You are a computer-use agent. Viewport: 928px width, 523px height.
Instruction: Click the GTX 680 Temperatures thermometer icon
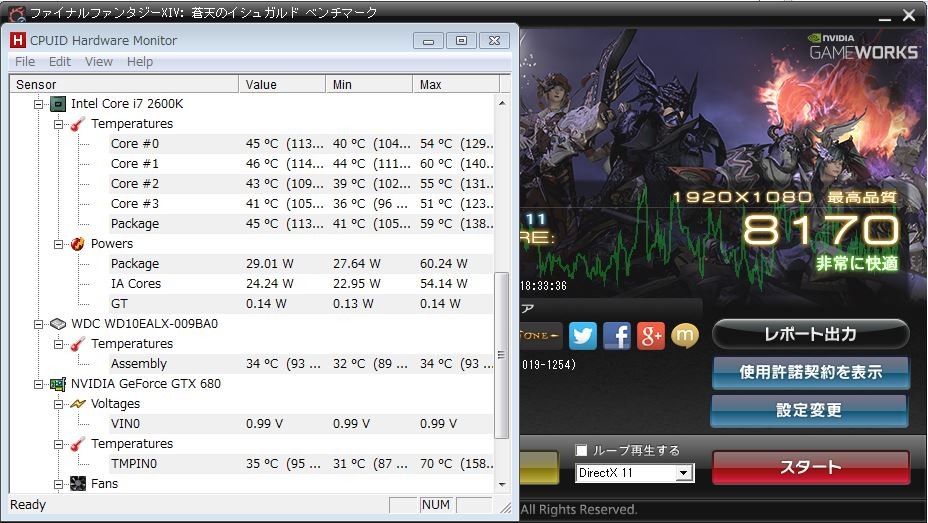coord(78,444)
